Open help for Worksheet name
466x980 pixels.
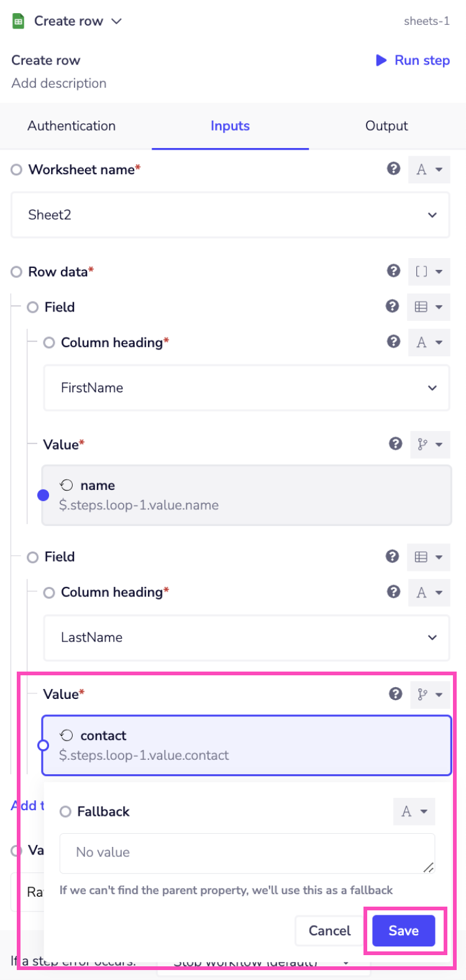(393, 169)
